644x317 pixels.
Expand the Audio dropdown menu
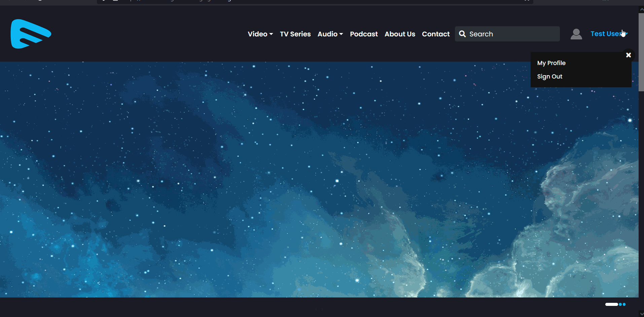(x=330, y=34)
